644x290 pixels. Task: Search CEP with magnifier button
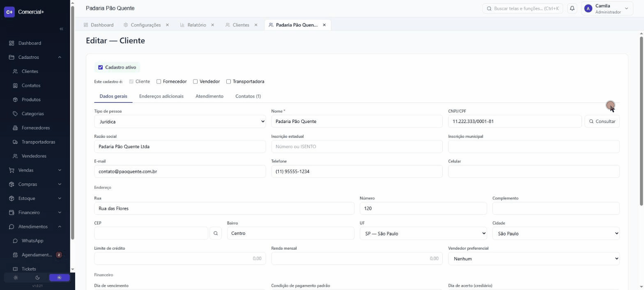point(216,233)
